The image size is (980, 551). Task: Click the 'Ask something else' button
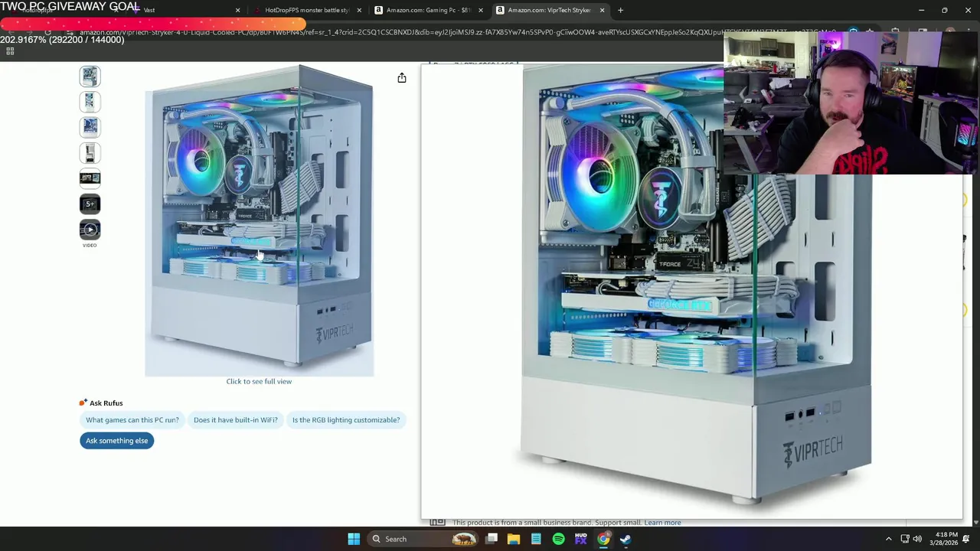[116, 440]
